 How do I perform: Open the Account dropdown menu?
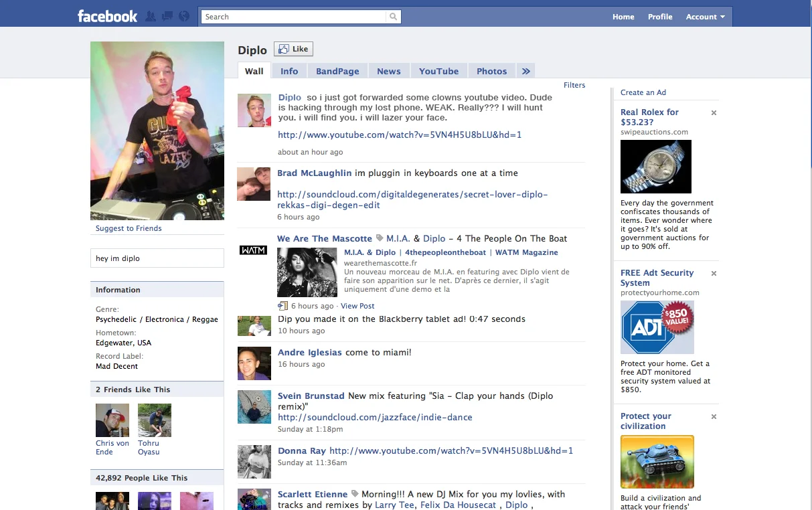706,17
